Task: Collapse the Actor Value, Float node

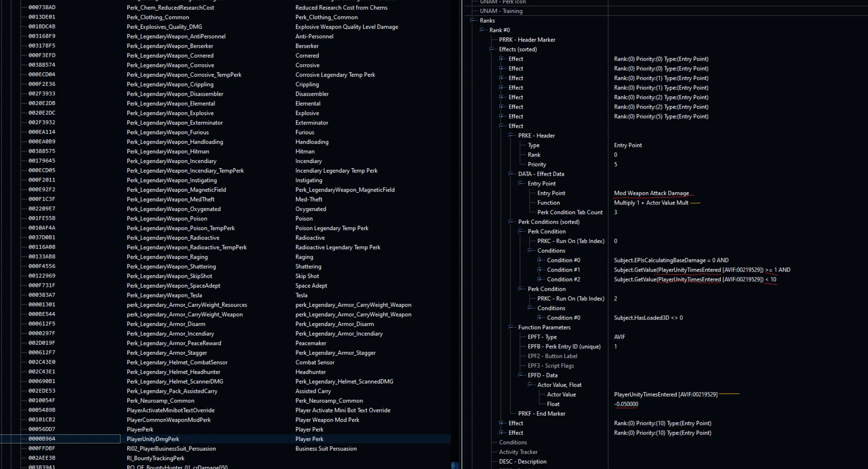Action: click(x=530, y=384)
